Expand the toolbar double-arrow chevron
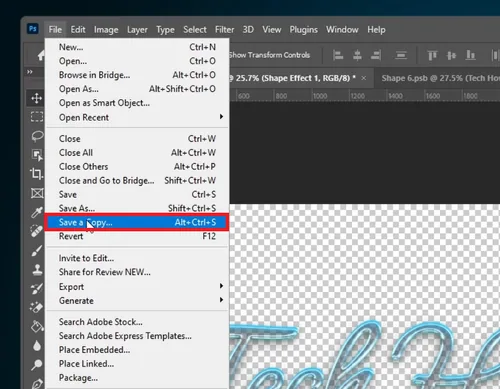 [30, 72]
